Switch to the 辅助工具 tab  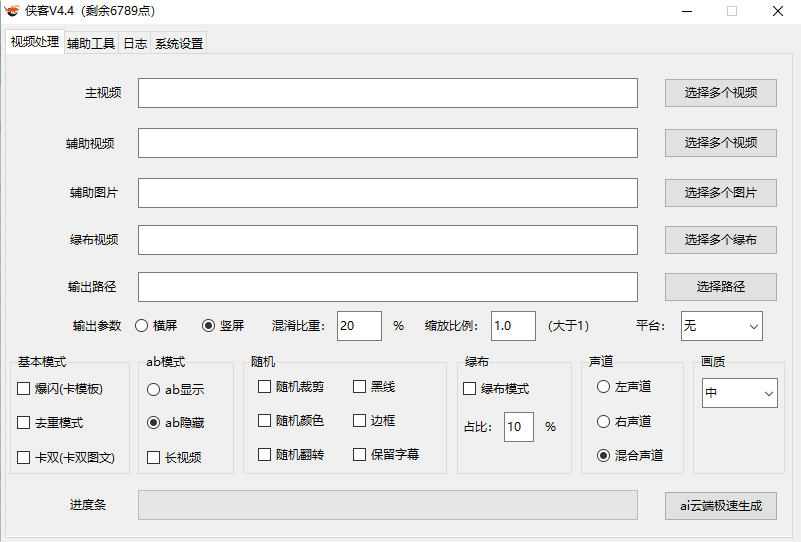pyautogui.click(x=91, y=44)
